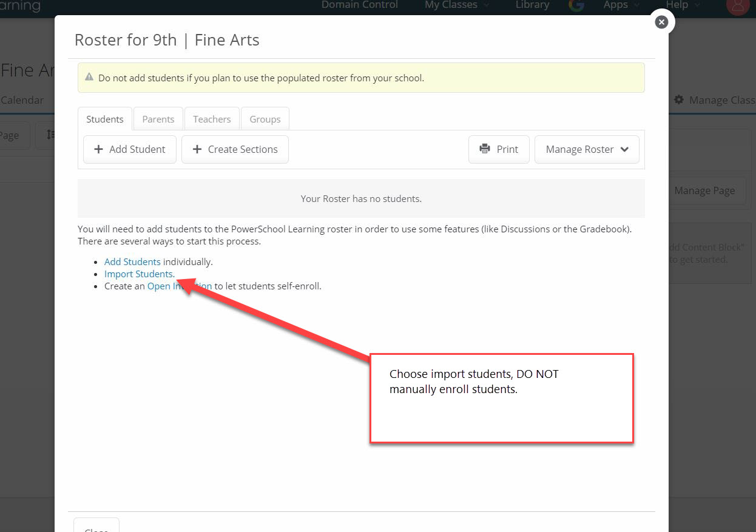
Task: Print the roster
Action: click(x=499, y=149)
